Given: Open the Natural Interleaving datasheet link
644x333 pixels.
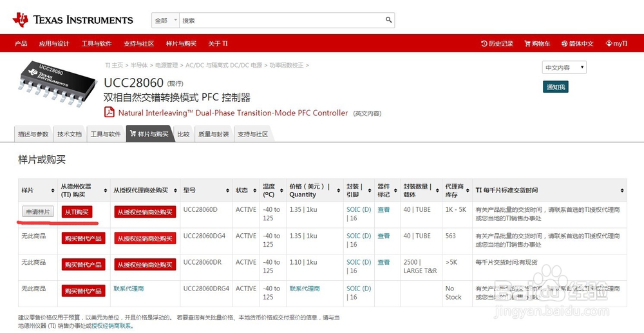Looking at the screenshot, I should [233, 113].
